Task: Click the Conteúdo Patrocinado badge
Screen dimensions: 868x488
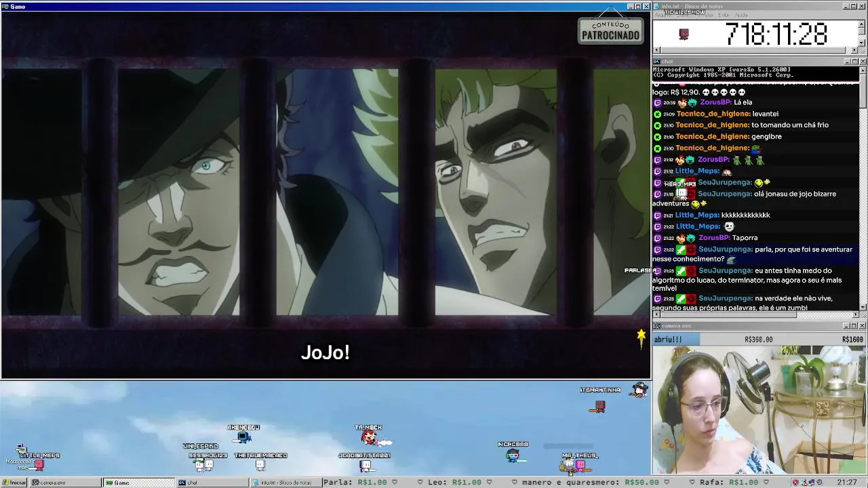Action: 610,30
